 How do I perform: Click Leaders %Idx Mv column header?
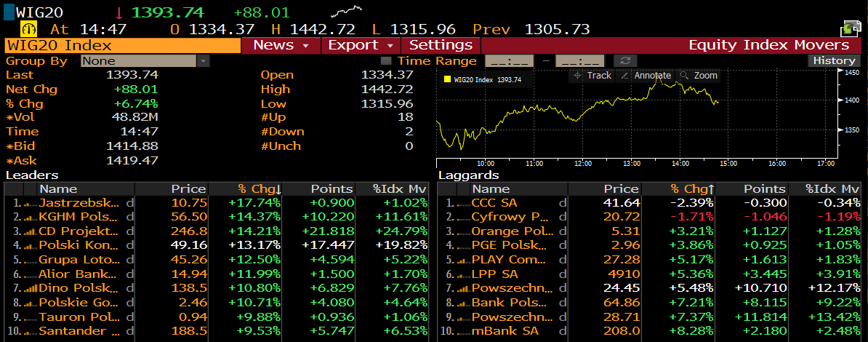coord(392,189)
